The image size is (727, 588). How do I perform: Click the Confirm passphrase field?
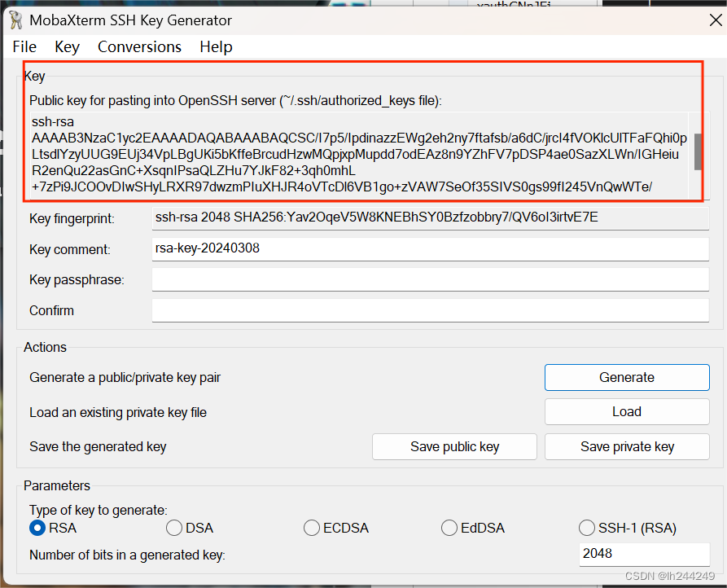pos(431,310)
